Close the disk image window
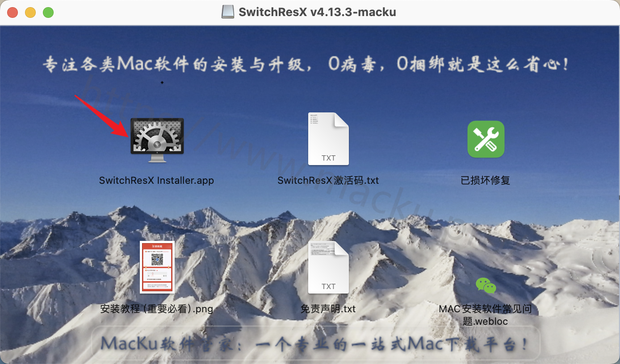Viewport: 620px width, 364px height. (x=13, y=12)
